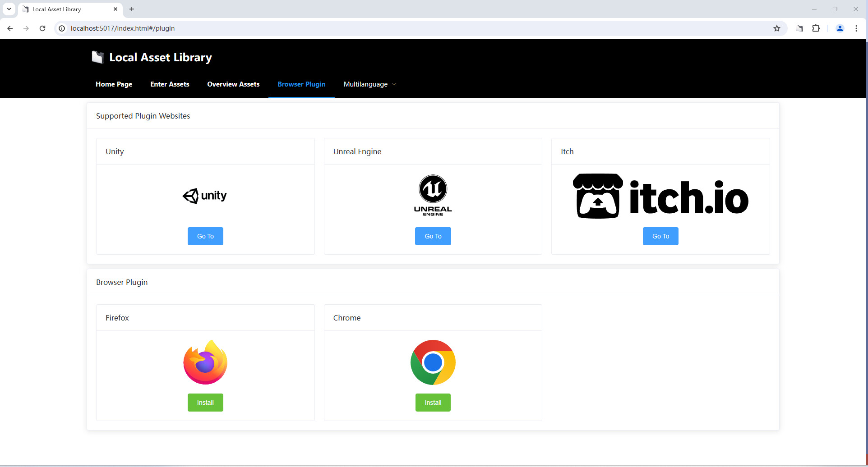Open the tab search chevron dropdown
Image resolution: width=868 pixels, height=467 pixels.
coord(9,9)
